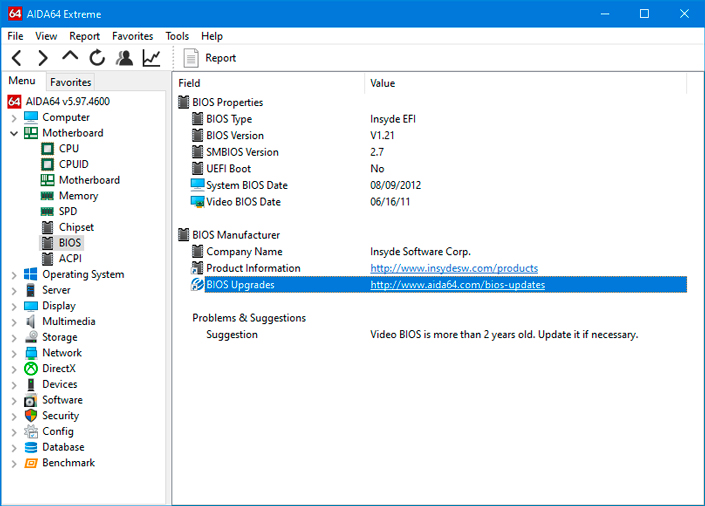Click the Server tower icon
The height and width of the screenshot is (506, 705).
click(31, 290)
